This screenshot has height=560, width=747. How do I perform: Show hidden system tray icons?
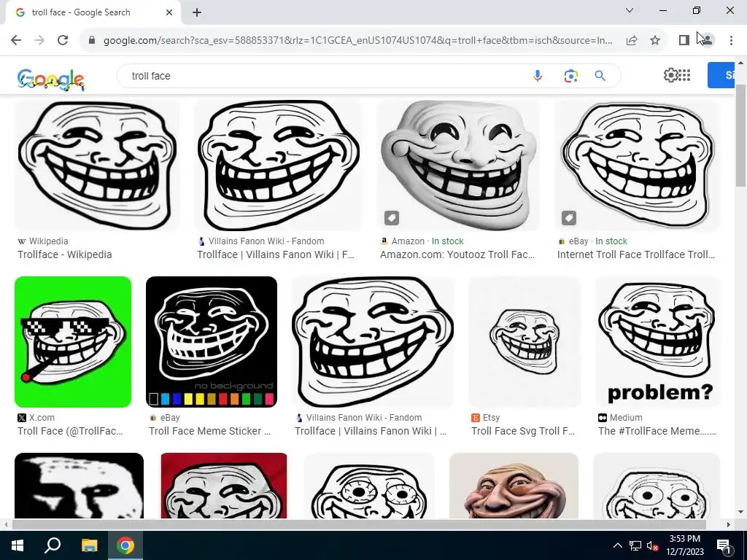click(617, 545)
